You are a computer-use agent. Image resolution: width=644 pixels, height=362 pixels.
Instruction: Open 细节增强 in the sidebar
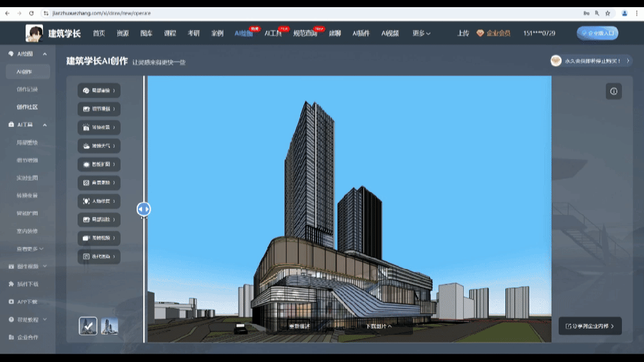(x=27, y=160)
